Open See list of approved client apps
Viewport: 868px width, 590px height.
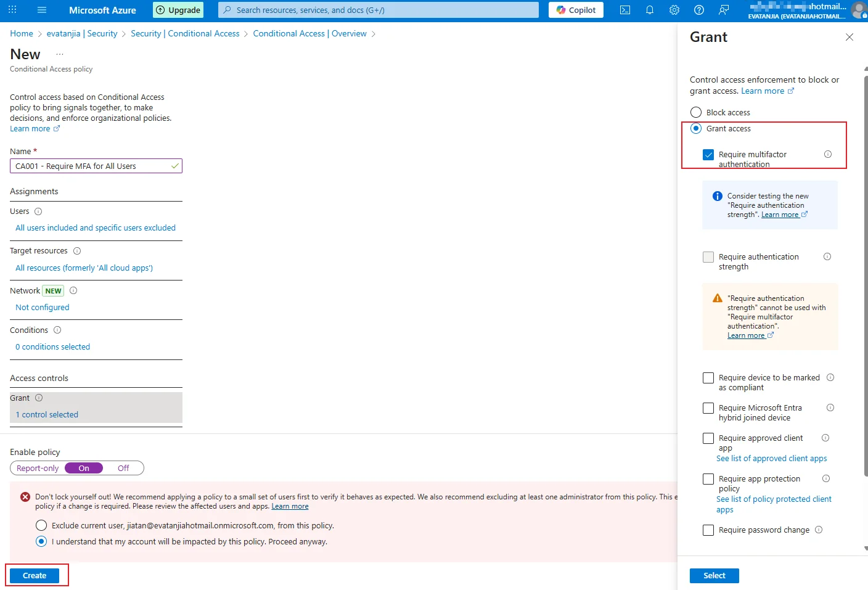point(772,458)
